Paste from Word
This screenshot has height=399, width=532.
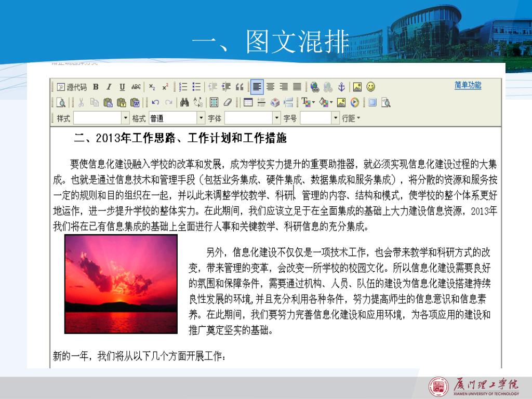click(135, 102)
